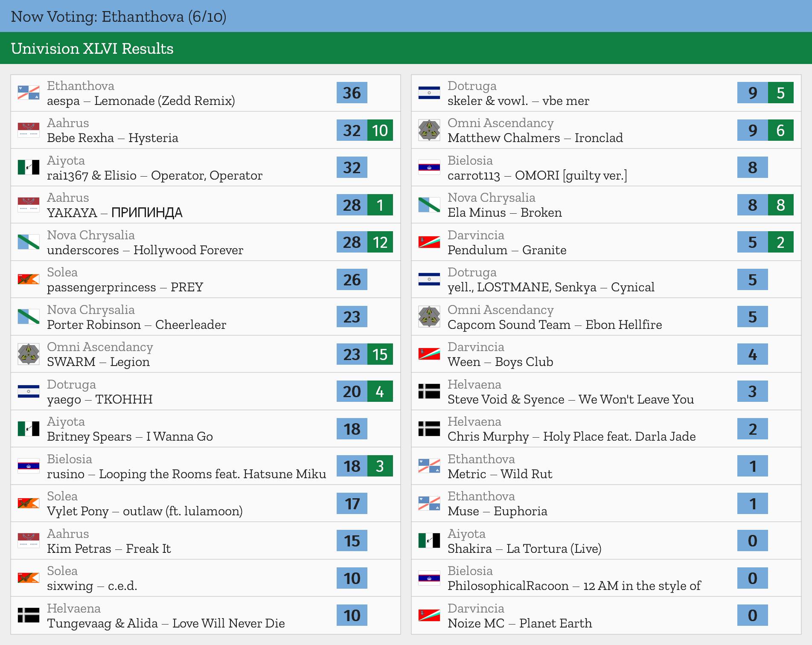Click the Aahrus flag beside Kim Petras – Freak It
The width and height of the screenshot is (812, 645).
(x=29, y=541)
